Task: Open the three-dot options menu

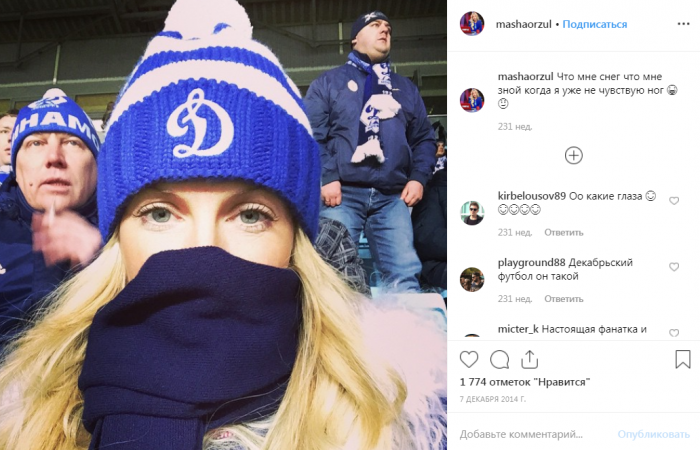Action: coord(683,24)
